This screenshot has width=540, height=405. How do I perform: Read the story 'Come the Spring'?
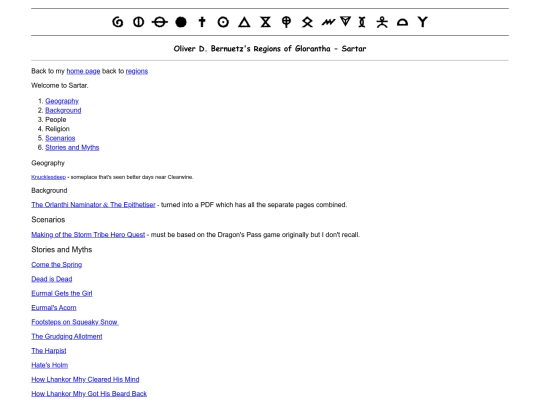(x=56, y=265)
